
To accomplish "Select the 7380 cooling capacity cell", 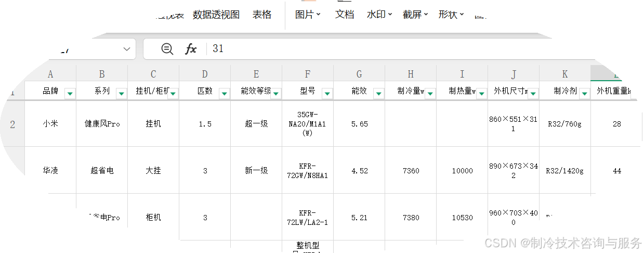I will [411, 217].
